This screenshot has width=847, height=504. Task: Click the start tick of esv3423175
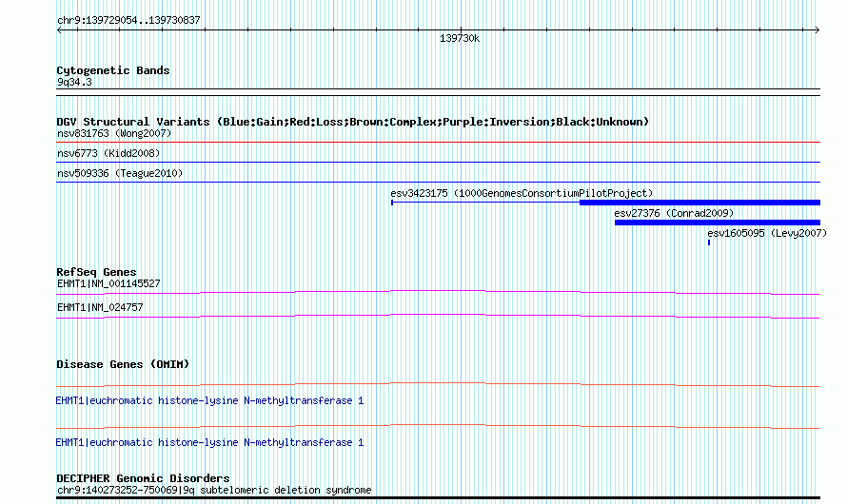392,203
